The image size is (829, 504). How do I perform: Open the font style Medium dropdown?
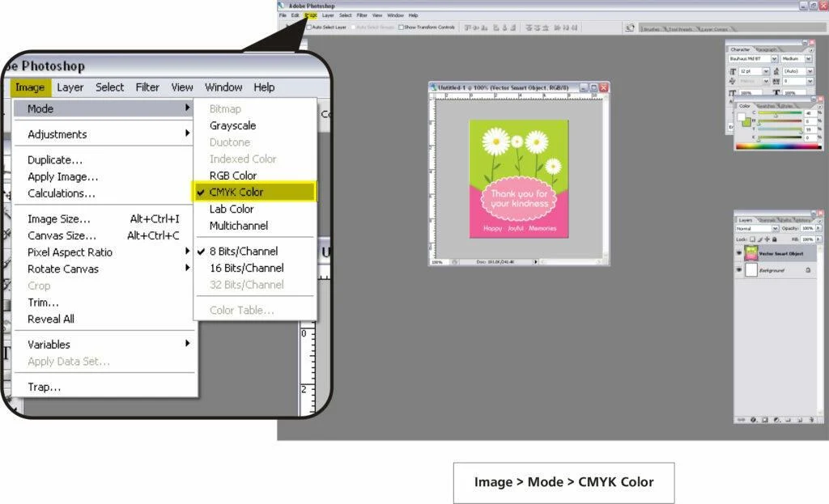click(x=807, y=59)
